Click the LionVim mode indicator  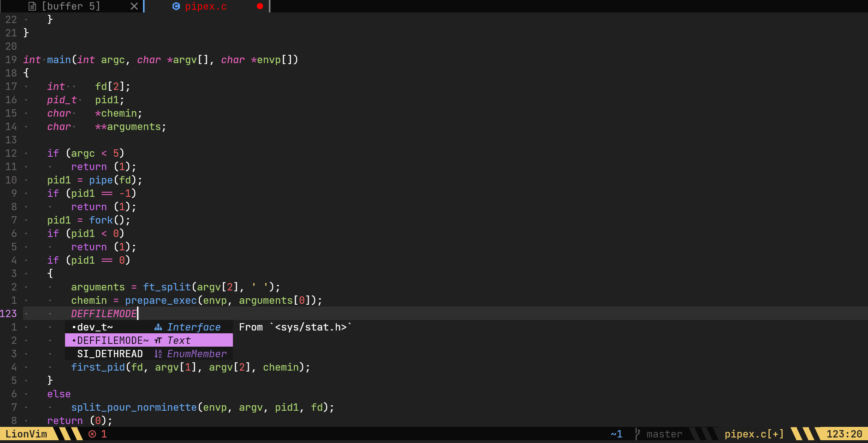[26, 434]
